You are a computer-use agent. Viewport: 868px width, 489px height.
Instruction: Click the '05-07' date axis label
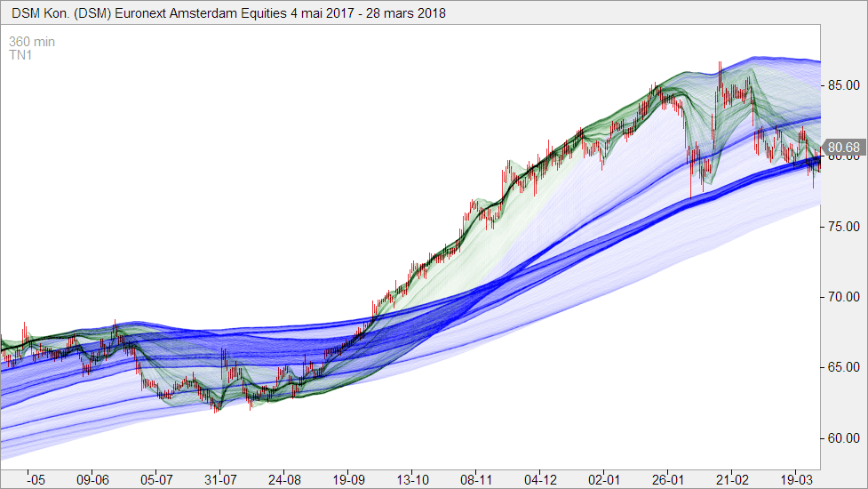156,479
